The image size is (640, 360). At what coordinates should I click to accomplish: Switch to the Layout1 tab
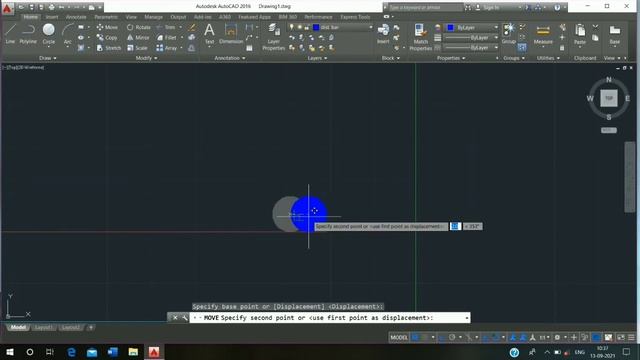(x=43, y=327)
